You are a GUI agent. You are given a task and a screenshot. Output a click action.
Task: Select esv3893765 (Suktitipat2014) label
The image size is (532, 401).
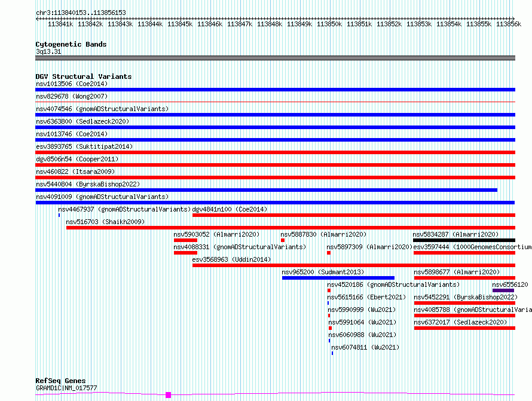pos(84,146)
